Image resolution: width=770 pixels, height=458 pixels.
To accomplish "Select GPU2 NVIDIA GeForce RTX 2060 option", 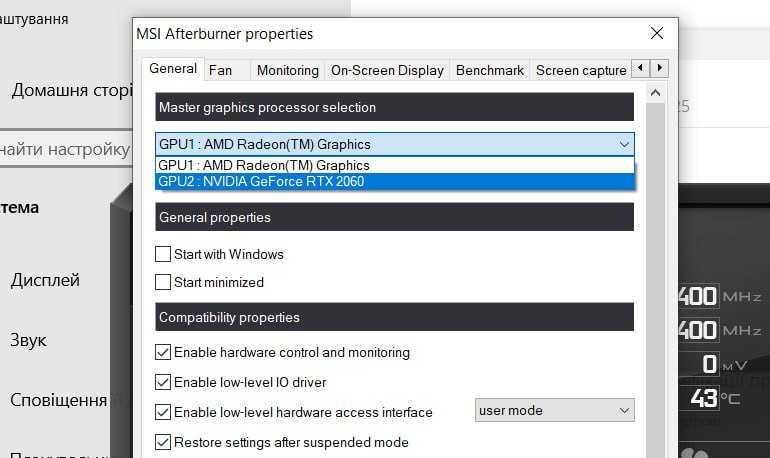I will click(x=395, y=181).
